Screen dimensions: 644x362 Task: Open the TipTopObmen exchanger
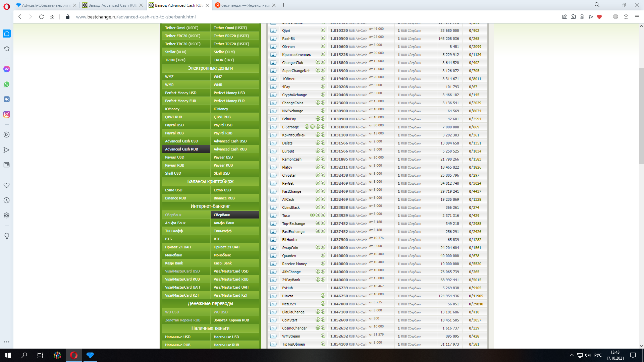pos(293,344)
